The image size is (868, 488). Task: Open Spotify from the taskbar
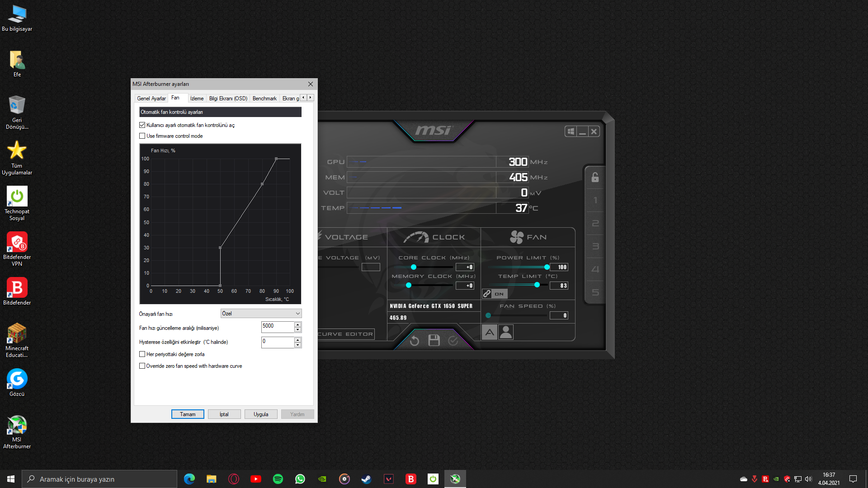click(x=278, y=479)
